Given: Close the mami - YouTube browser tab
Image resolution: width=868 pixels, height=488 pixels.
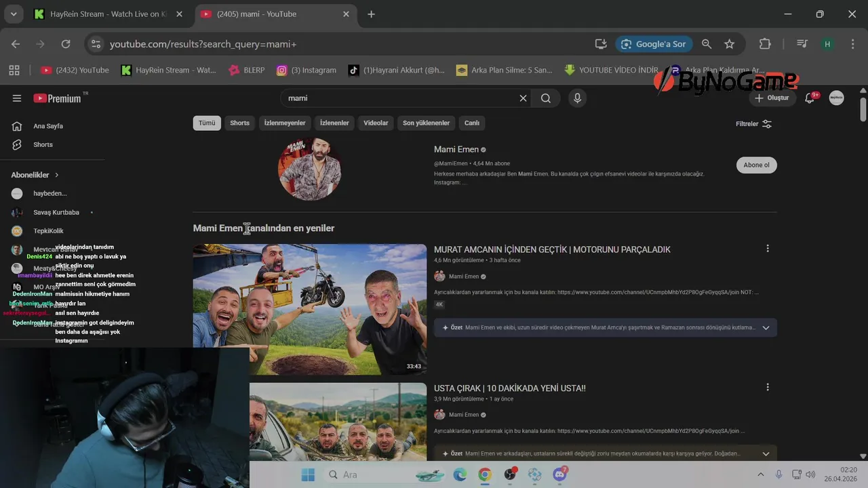Looking at the screenshot, I should click(x=346, y=14).
